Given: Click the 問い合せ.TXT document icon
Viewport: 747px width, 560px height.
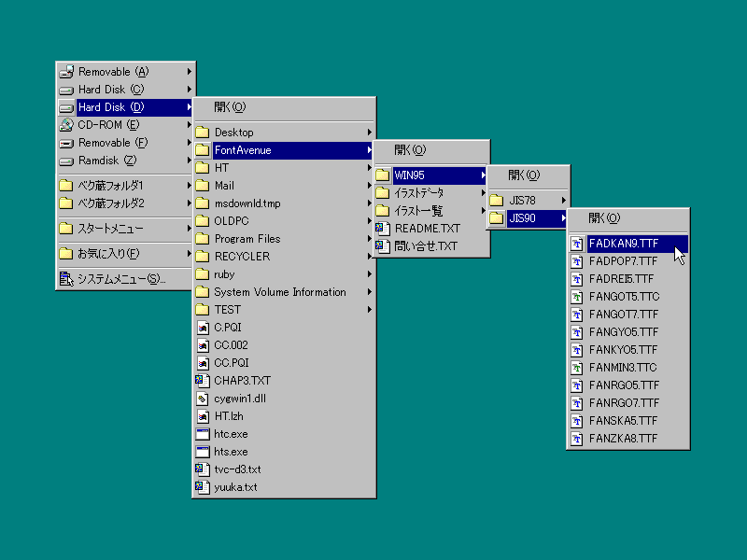Looking at the screenshot, I should pyautogui.click(x=383, y=246).
